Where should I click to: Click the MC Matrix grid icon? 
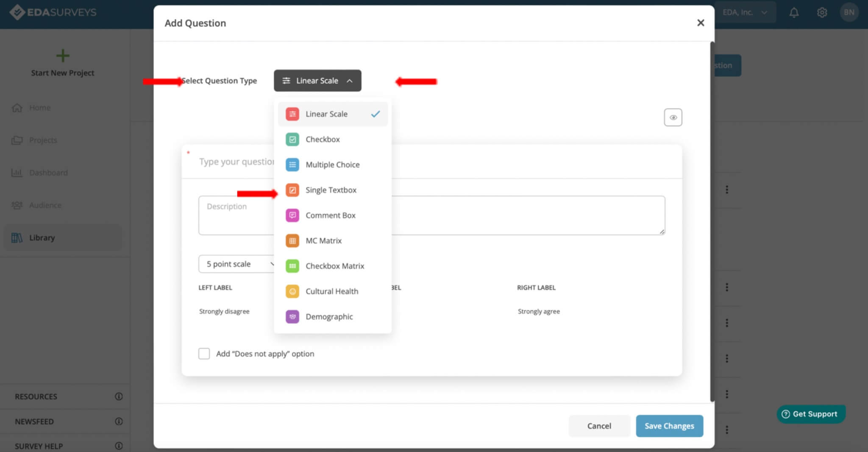click(292, 241)
